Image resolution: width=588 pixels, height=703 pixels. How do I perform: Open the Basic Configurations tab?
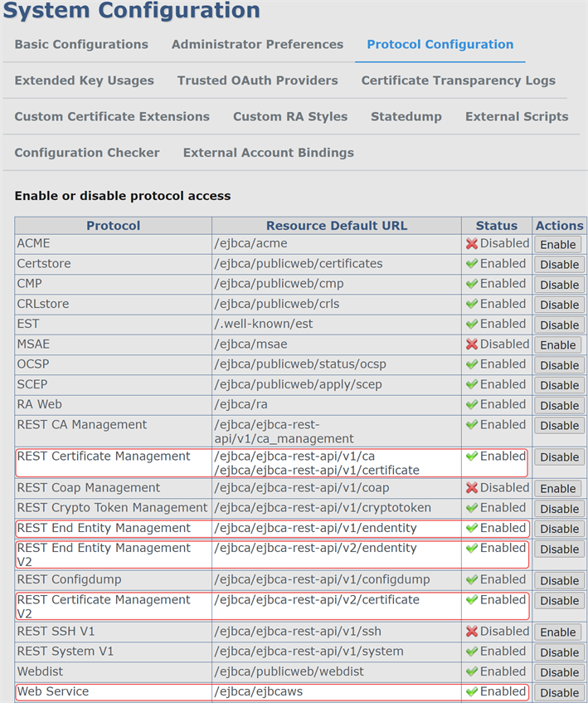[81, 45]
